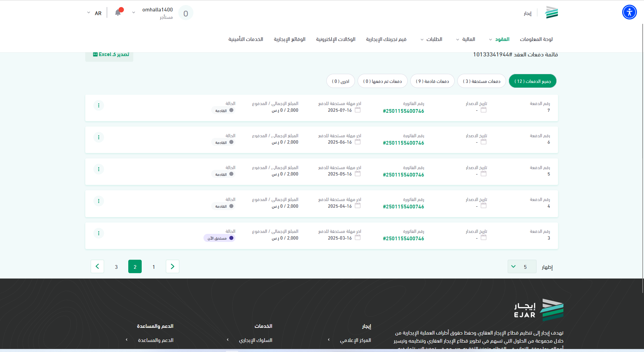644x352 pixels.
Task: Select the due payments (3) filter
Action: pyautogui.click(x=481, y=81)
